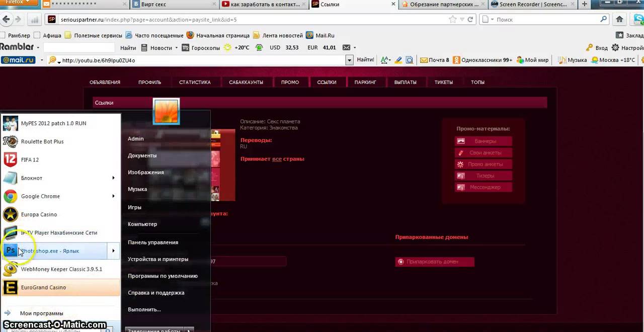The width and height of the screenshot is (644, 332).
Task: Open Mail.ru toolbar URL dropdown
Action: tap(349, 60)
